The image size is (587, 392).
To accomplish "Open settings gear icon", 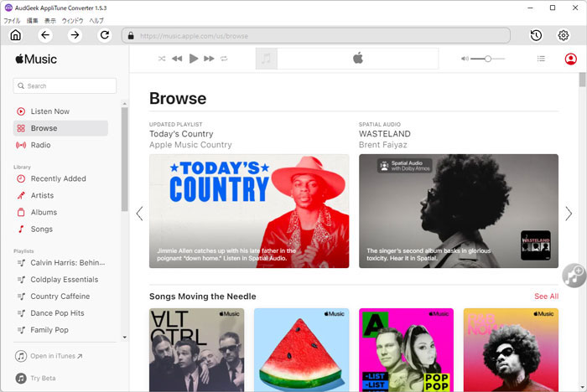I will pyautogui.click(x=563, y=35).
